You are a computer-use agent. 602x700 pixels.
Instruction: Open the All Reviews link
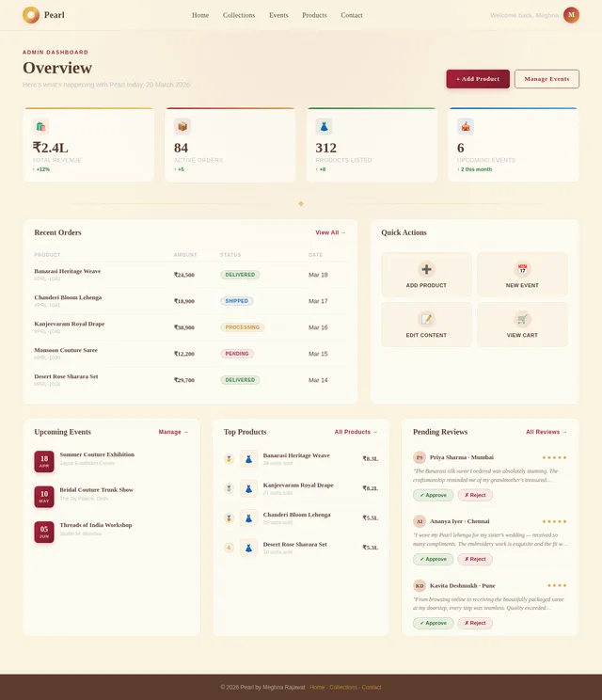coord(547,432)
